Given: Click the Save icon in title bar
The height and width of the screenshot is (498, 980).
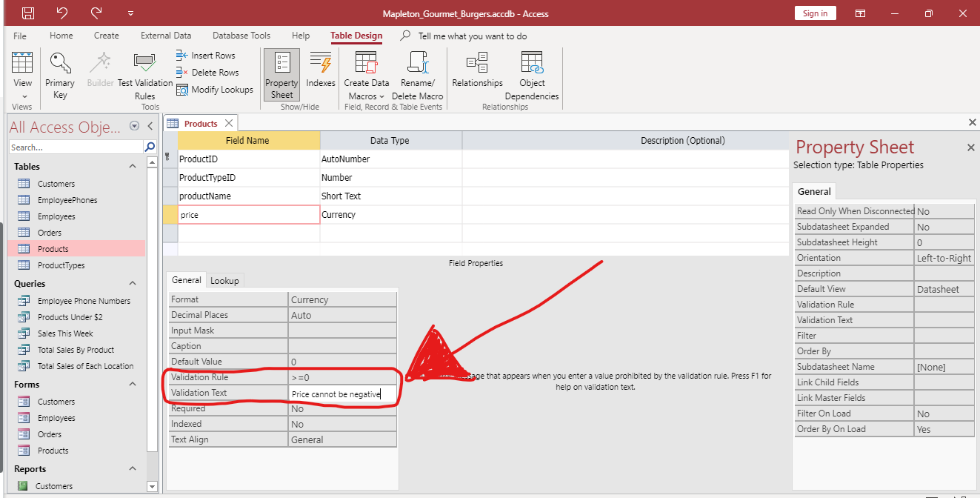Looking at the screenshot, I should click(x=27, y=13).
